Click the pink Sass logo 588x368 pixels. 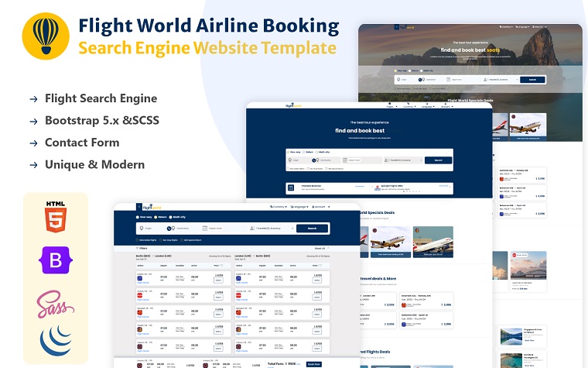pyautogui.click(x=56, y=302)
